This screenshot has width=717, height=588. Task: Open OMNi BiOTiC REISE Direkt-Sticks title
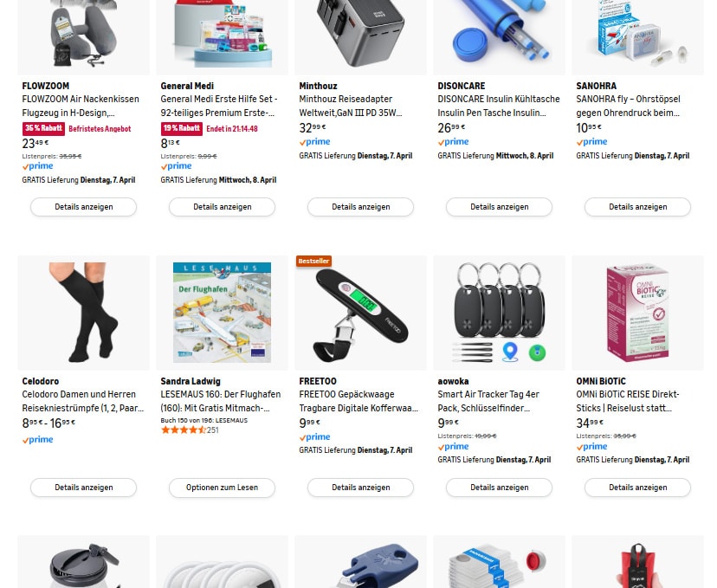point(628,401)
